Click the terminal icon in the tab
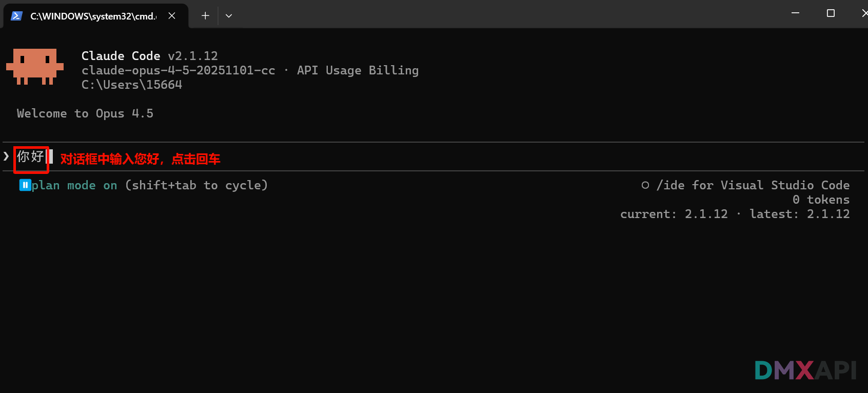 pos(16,16)
